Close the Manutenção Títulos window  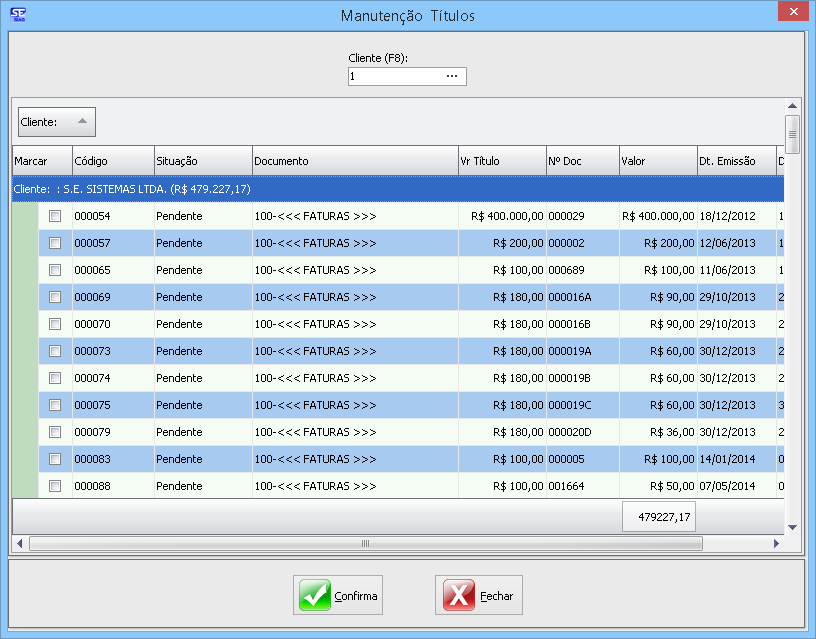792,12
